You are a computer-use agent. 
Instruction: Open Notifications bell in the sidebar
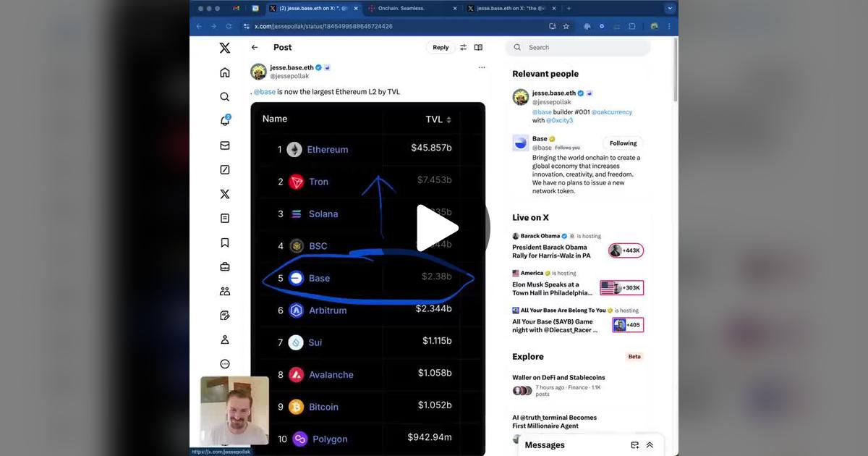tap(225, 121)
